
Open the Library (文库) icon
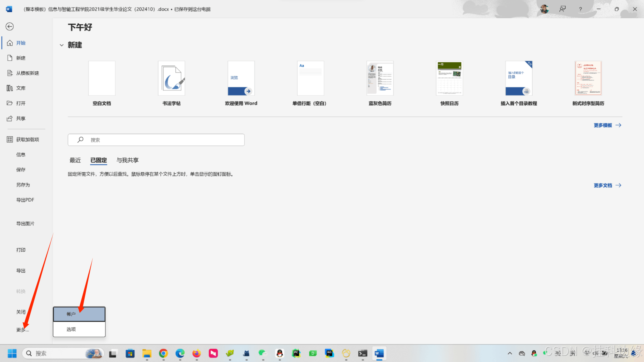10,88
